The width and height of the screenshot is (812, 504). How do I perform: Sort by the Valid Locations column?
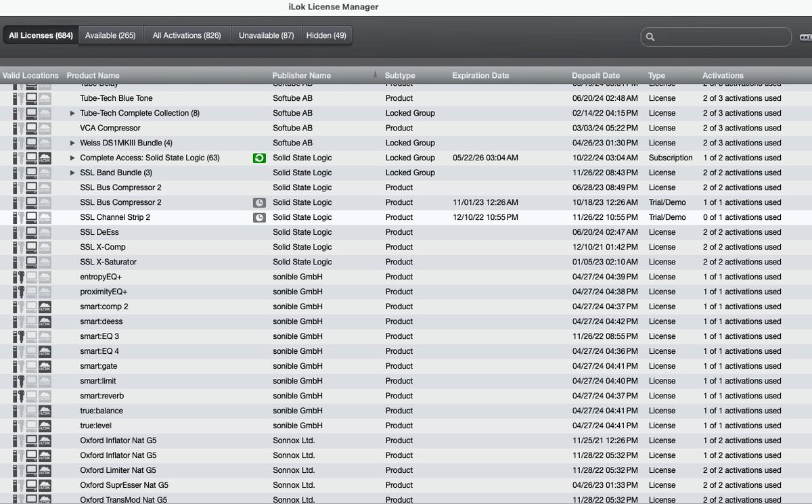click(30, 76)
